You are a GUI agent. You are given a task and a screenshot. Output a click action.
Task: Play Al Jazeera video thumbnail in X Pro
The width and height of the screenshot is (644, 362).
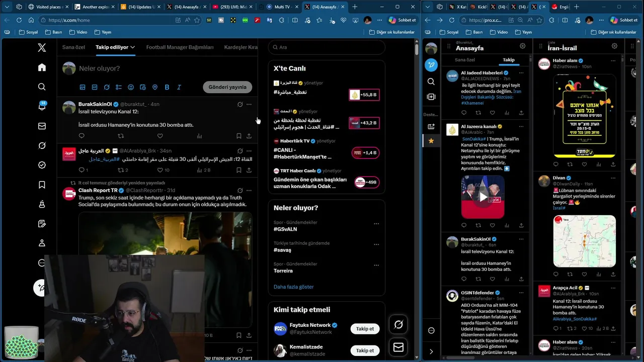482,197
